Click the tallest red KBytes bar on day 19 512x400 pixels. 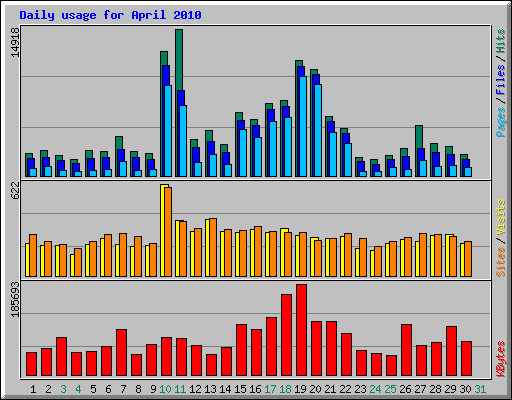(301, 330)
